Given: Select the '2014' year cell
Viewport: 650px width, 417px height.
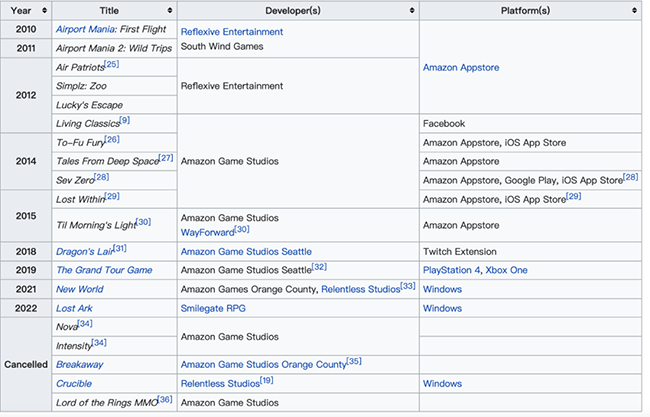Looking at the screenshot, I should [26, 161].
